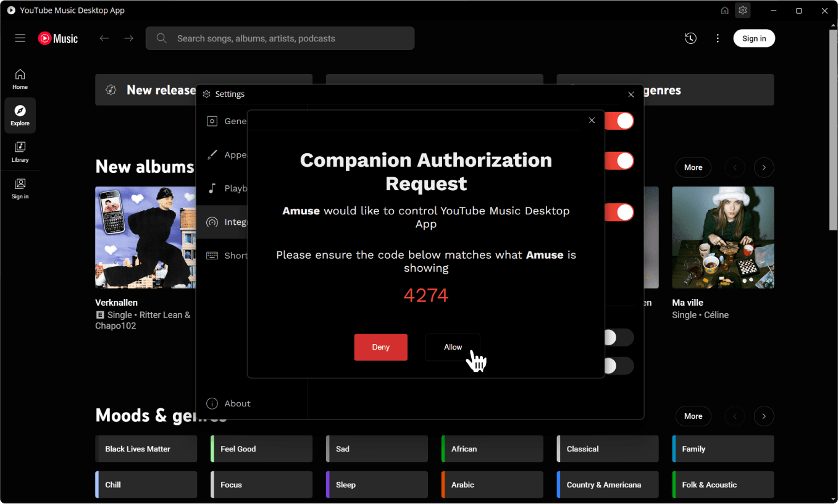The width and height of the screenshot is (838, 504).
Task: Open the Library sidebar icon
Action: pyautogui.click(x=20, y=152)
